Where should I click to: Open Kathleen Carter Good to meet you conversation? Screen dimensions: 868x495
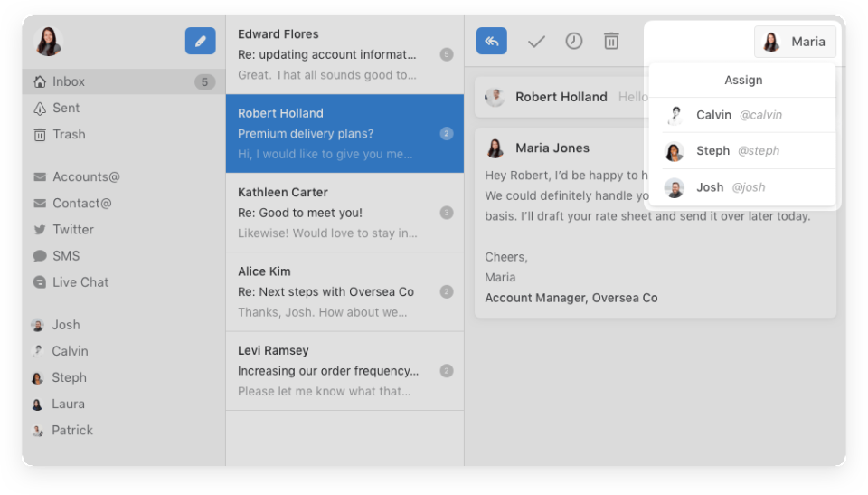(x=344, y=213)
